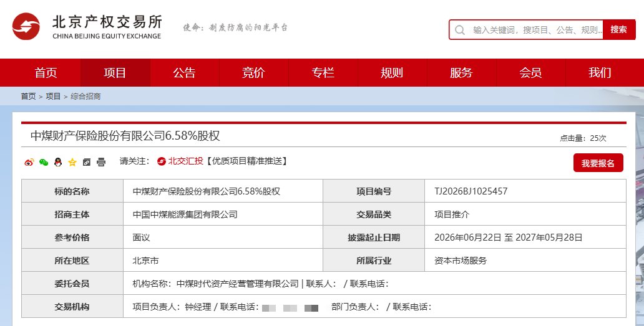Open the 公告 navigation menu

tap(185, 72)
